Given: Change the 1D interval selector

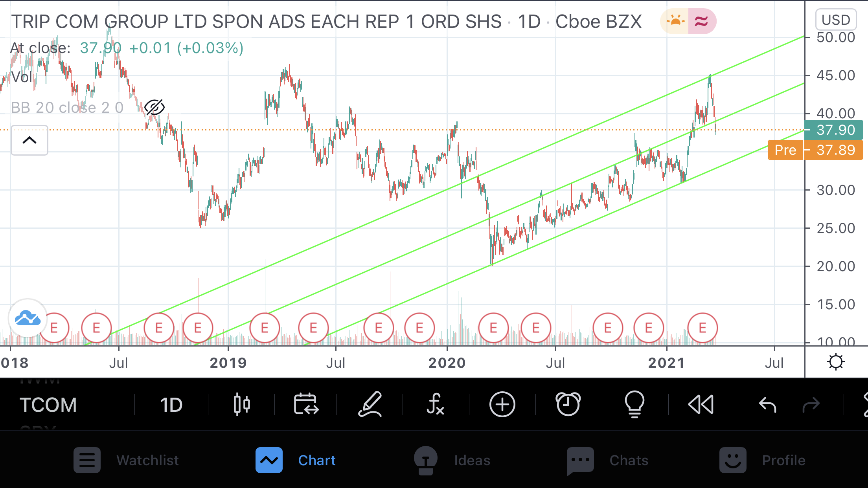Looking at the screenshot, I should coord(171,405).
